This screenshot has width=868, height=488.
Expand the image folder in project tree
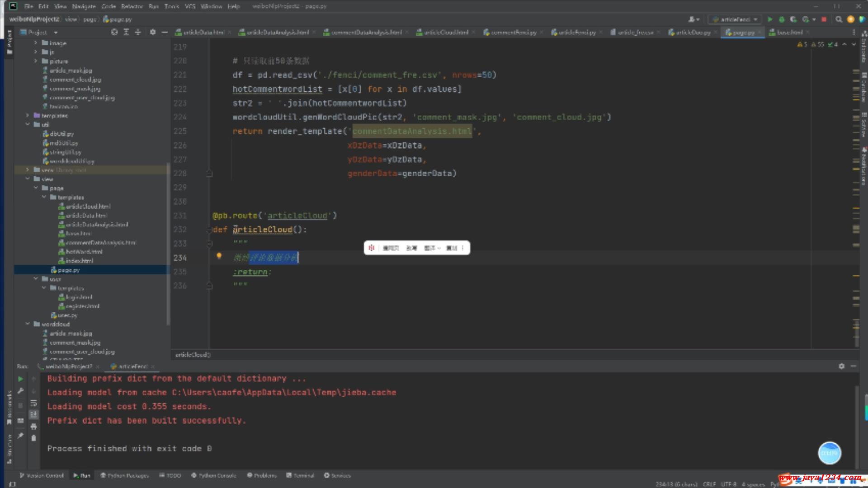pos(36,43)
